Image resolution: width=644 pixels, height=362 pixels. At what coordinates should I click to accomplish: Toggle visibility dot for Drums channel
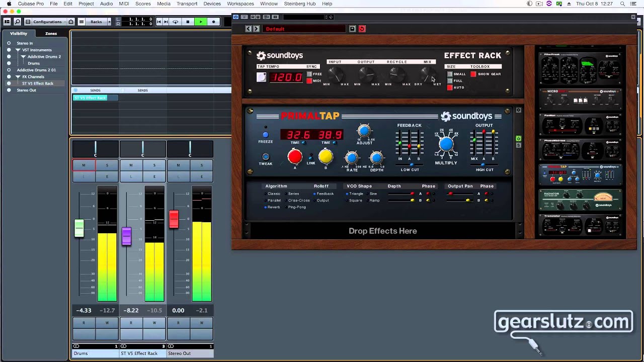9,63
